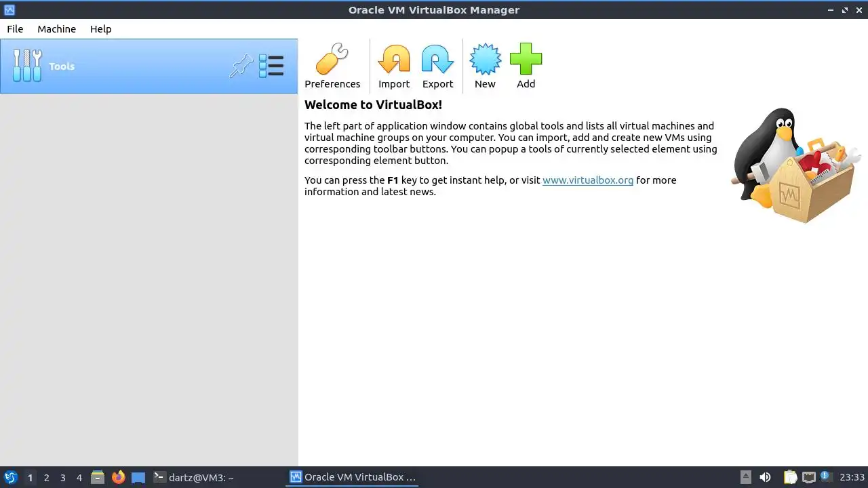868x488 pixels.
Task: Minimize the VirtualBox Manager window
Action: pos(831,10)
